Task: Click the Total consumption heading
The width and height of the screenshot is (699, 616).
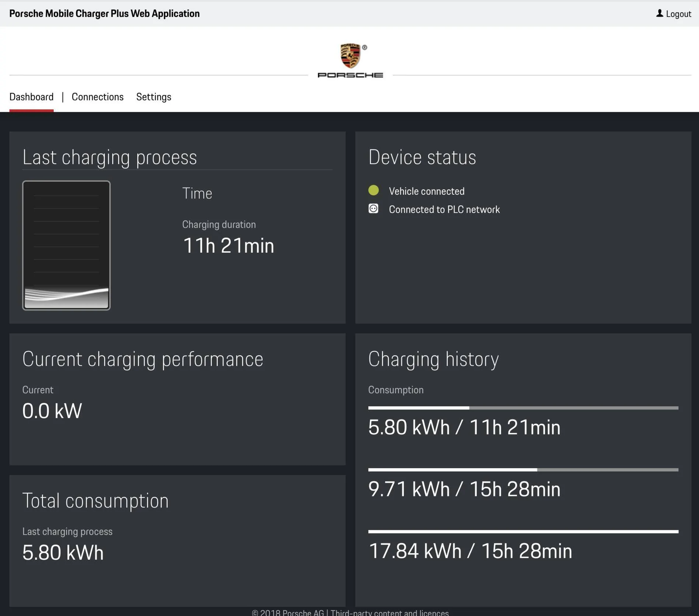Action: click(x=95, y=501)
